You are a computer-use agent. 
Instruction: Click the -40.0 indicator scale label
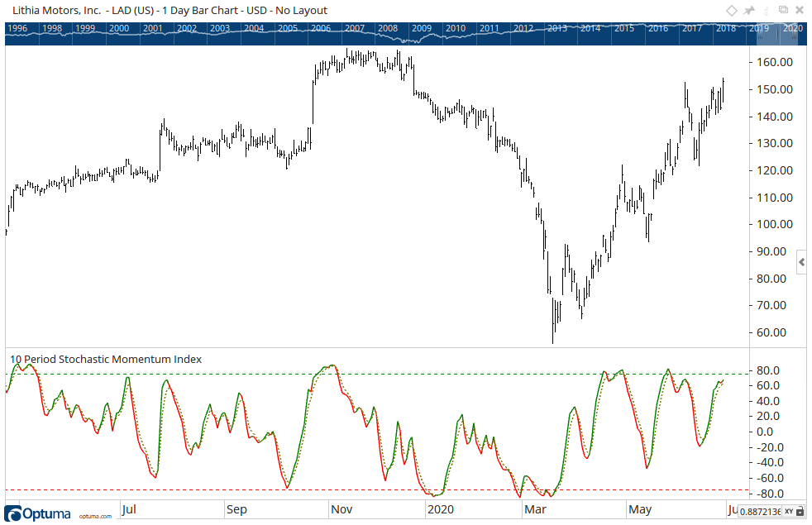pos(769,462)
